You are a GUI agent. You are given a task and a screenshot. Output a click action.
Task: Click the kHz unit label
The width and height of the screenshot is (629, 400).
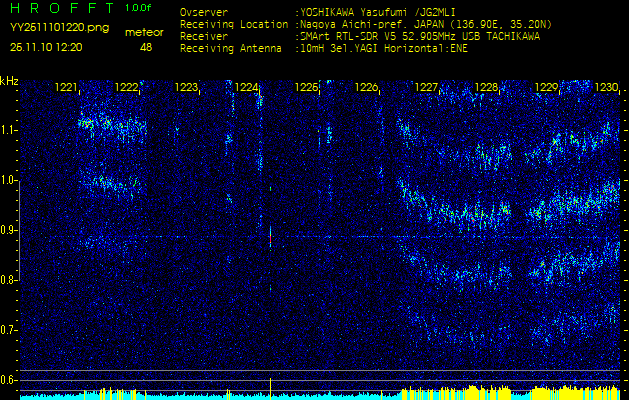tap(10, 80)
